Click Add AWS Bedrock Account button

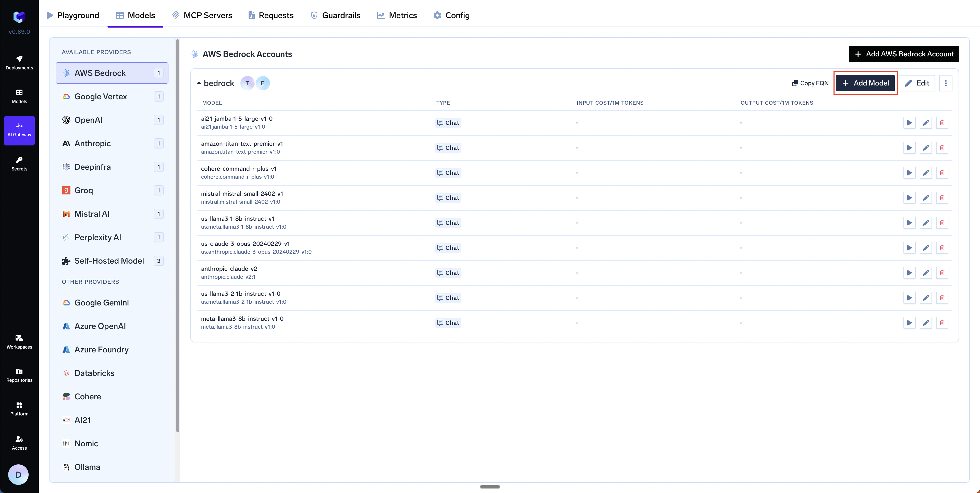pos(903,54)
